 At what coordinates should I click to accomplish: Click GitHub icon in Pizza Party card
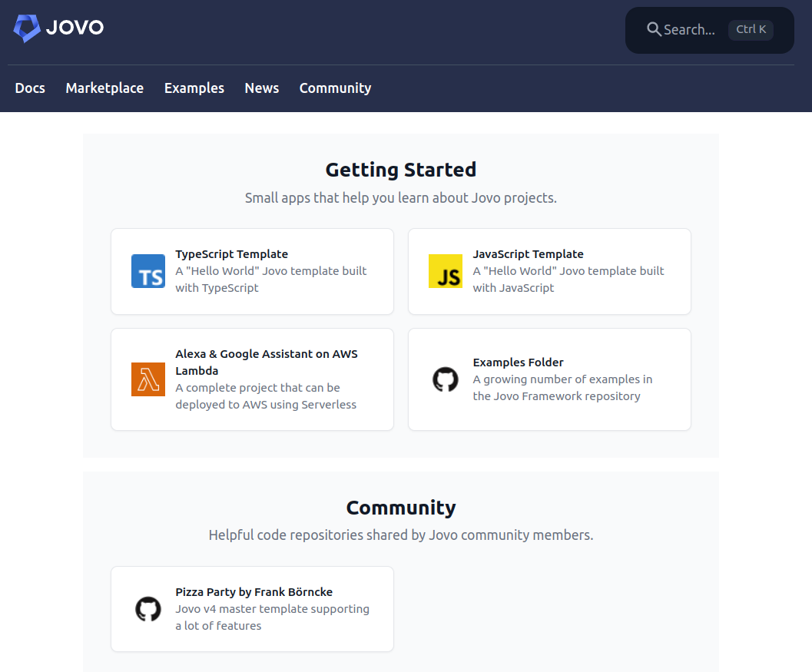(148, 609)
